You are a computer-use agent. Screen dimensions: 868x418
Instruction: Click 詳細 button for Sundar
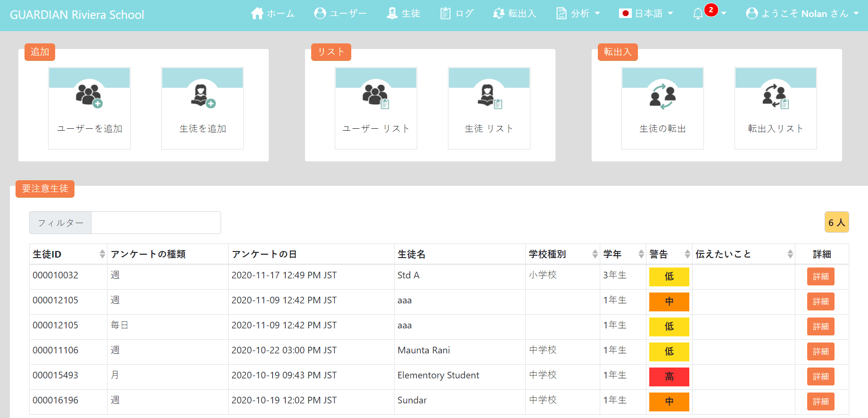(x=821, y=401)
